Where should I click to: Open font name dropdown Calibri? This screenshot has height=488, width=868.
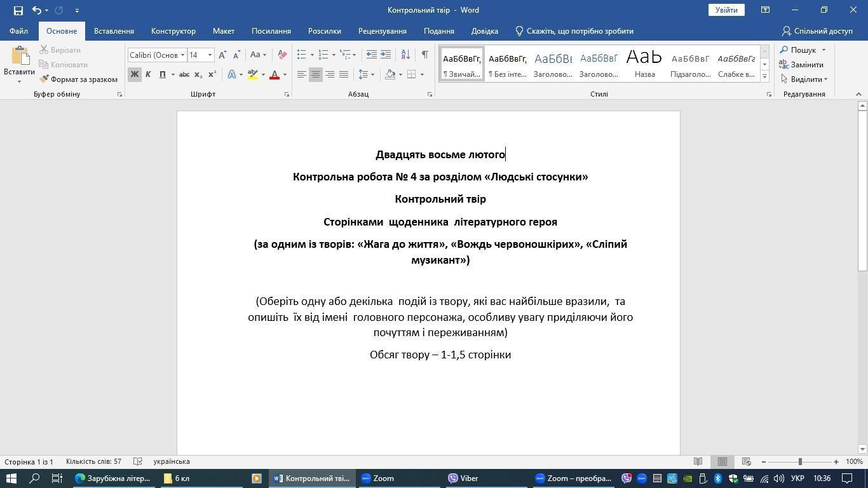pyautogui.click(x=182, y=55)
